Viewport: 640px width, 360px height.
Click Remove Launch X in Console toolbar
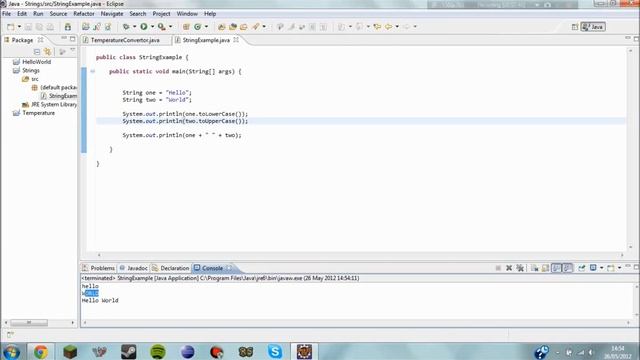tap(509, 268)
